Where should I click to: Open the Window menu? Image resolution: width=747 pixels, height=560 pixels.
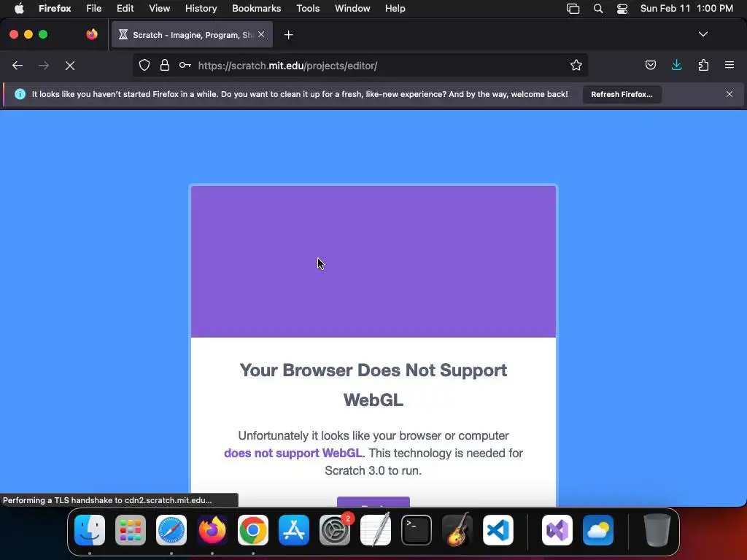(352, 9)
